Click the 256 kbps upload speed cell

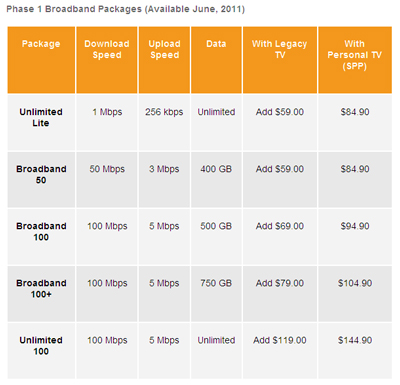[x=164, y=112]
